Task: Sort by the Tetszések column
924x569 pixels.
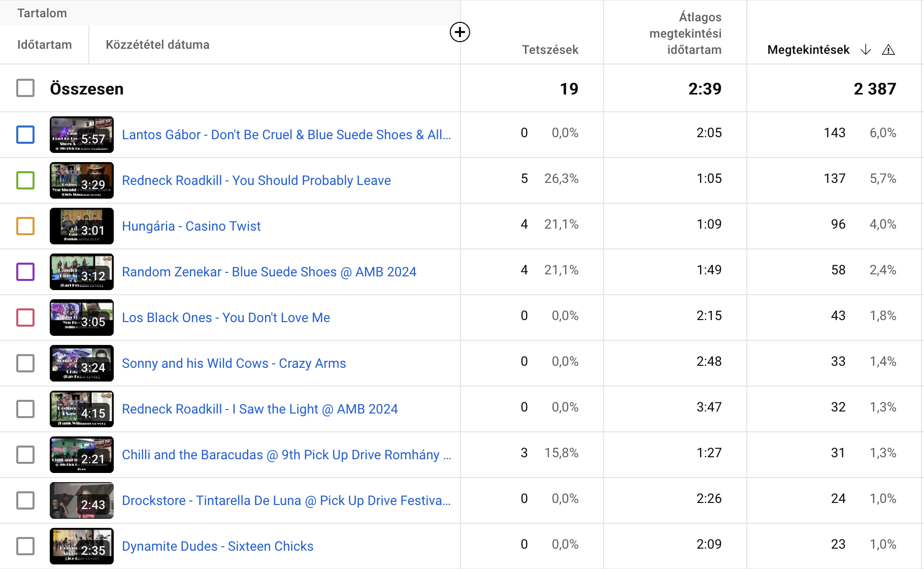Action: pyautogui.click(x=550, y=50)
